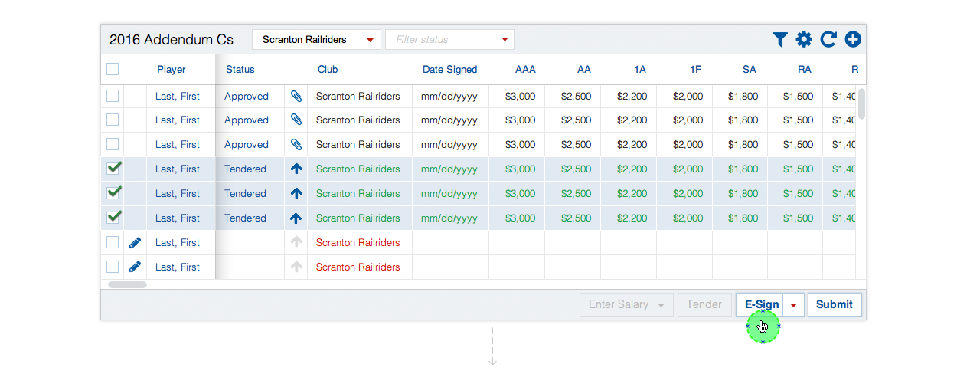
Task: Sort by the 1F column header
Action: (x=695, y=70)
